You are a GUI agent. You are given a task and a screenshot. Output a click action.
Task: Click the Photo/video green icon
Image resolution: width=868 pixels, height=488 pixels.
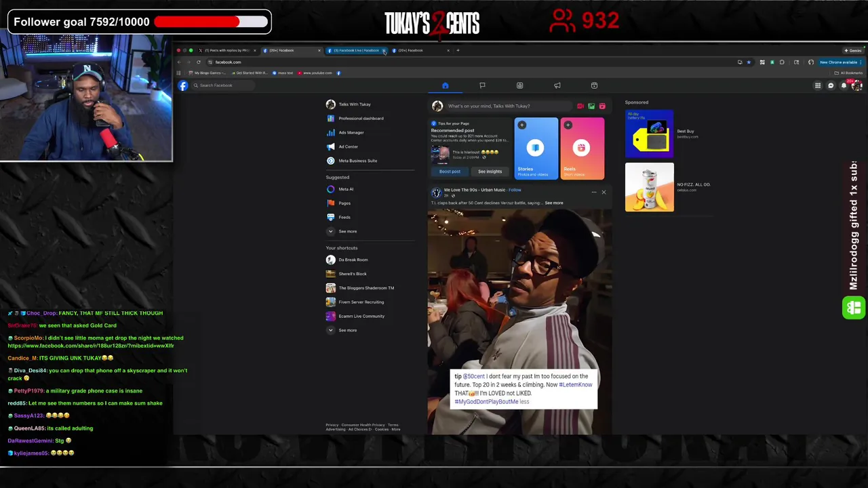coord(591,106)
